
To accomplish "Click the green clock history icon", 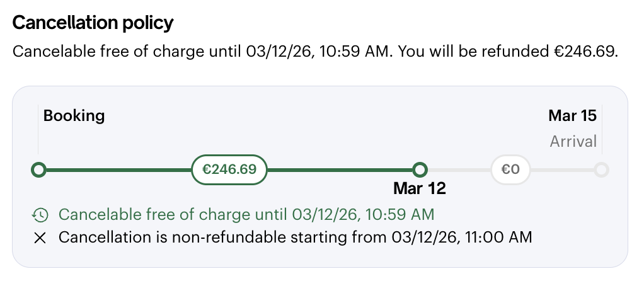I will tap(40, 215).
